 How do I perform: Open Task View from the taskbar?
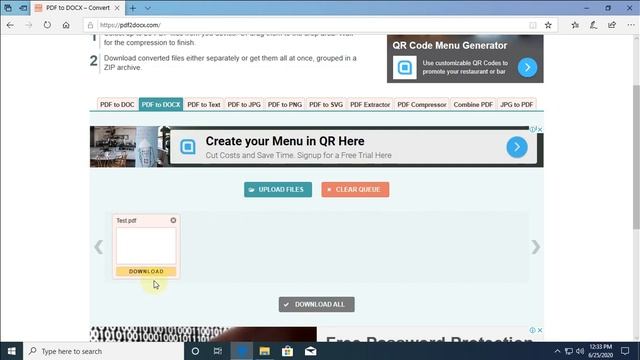(218, 351)
